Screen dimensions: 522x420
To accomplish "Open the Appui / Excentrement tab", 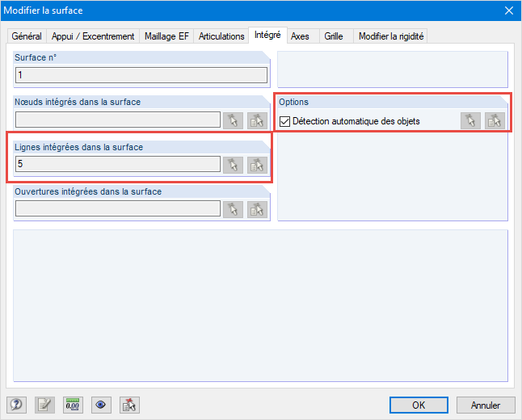I will coord(93,36).
